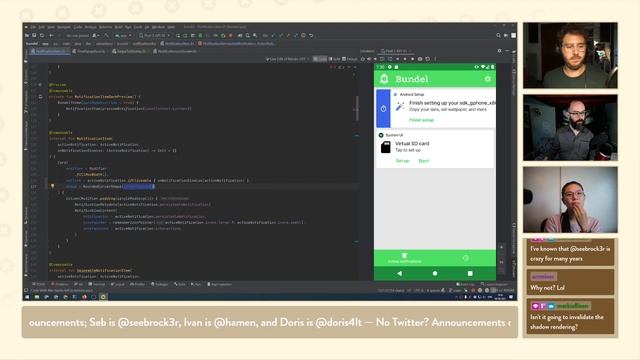Tap Android Recents square button
The width and height of the screenshot is (640, 360).
[470, 273]
